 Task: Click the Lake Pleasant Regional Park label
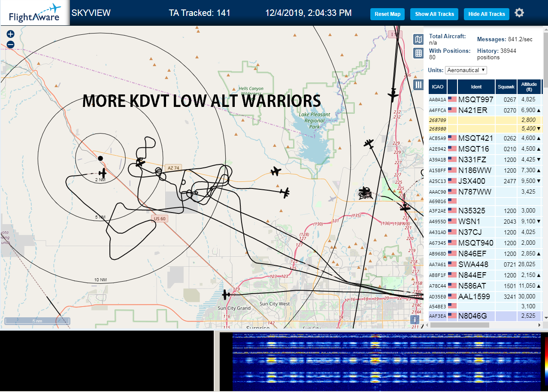coord(315,121)
